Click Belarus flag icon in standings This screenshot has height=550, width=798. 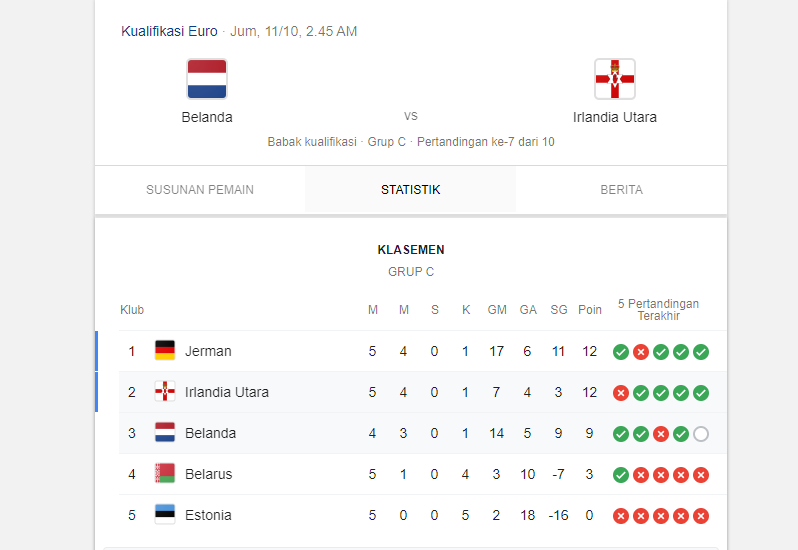pyautogui.click(x=165, y=474)
